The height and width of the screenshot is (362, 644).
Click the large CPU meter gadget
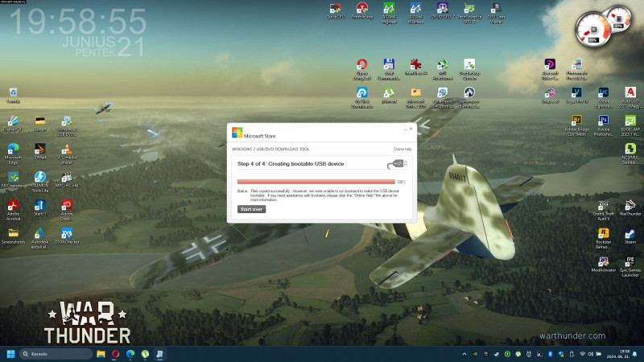point(592,30)
